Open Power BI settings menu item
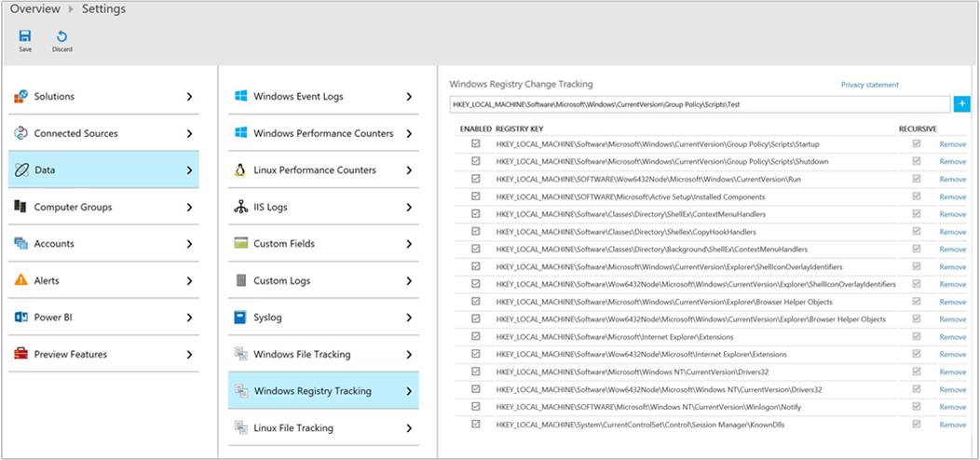Screen dimensions: 980x460 pos(103,317)
